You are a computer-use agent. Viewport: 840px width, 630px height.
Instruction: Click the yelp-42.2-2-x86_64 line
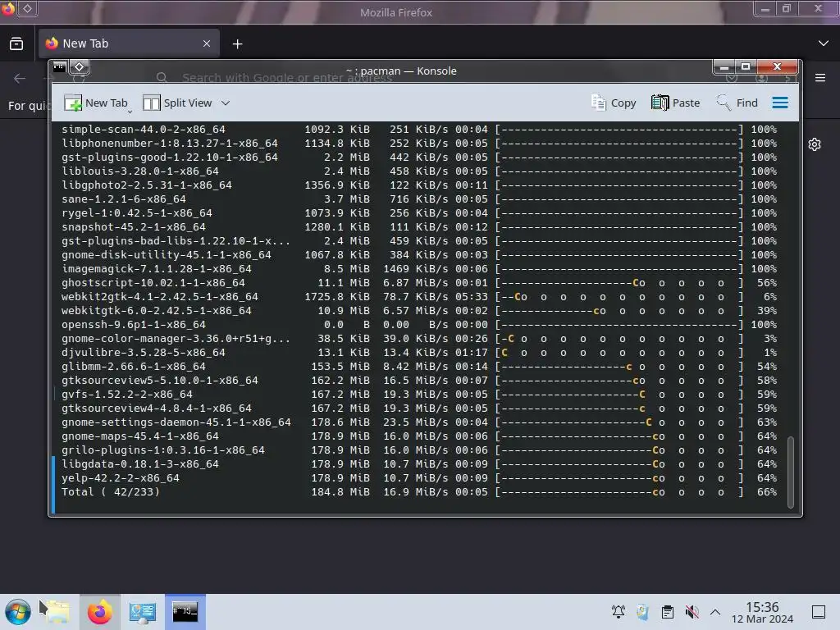pyautogui.click(x=419, y=478)
